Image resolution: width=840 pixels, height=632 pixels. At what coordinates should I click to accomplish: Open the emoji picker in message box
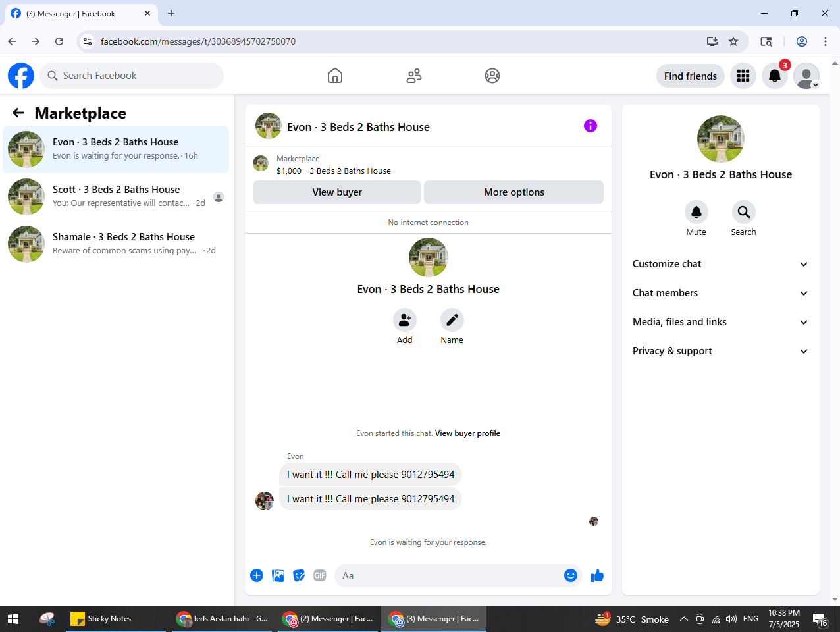571,575
